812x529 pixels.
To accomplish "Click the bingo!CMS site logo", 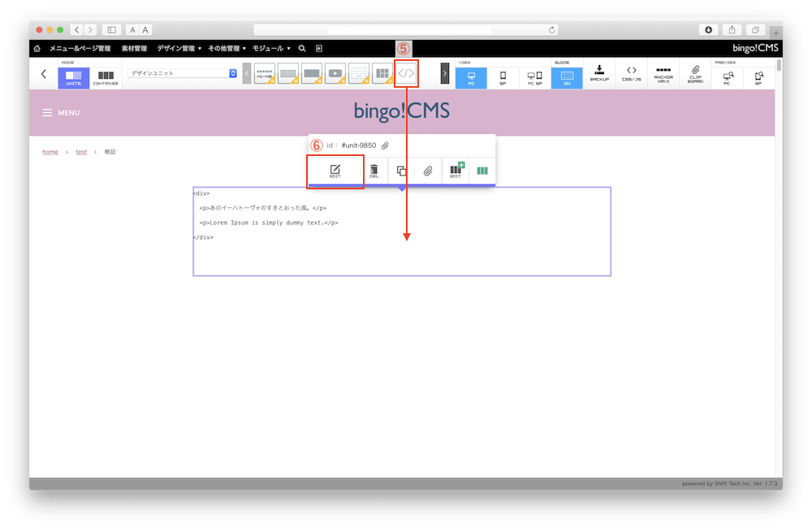I will point(401,111).
